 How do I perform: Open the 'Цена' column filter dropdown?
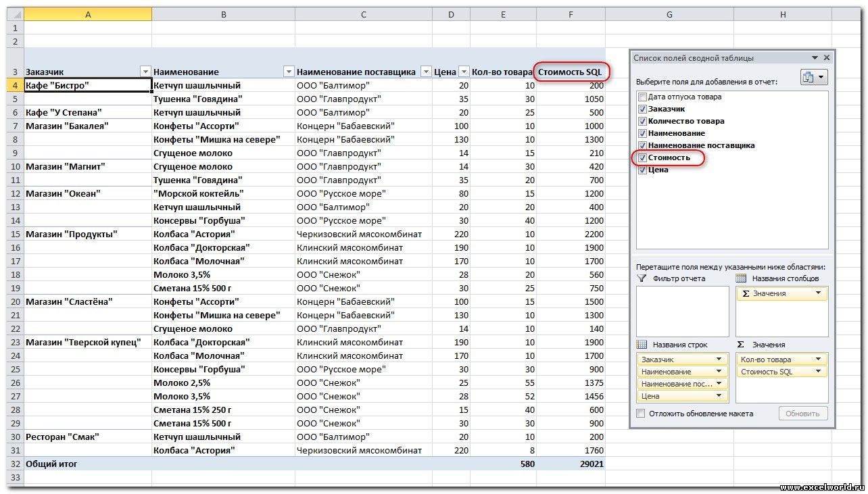(464, 72)
